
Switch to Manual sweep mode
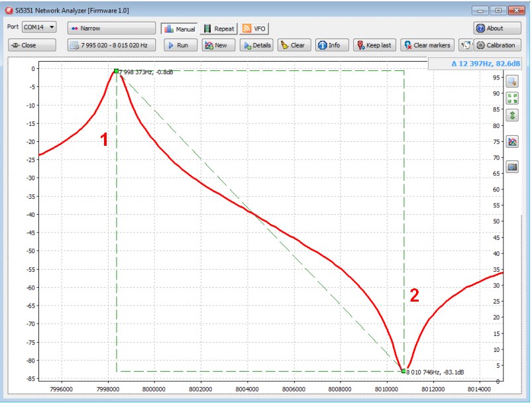(180, 29)
